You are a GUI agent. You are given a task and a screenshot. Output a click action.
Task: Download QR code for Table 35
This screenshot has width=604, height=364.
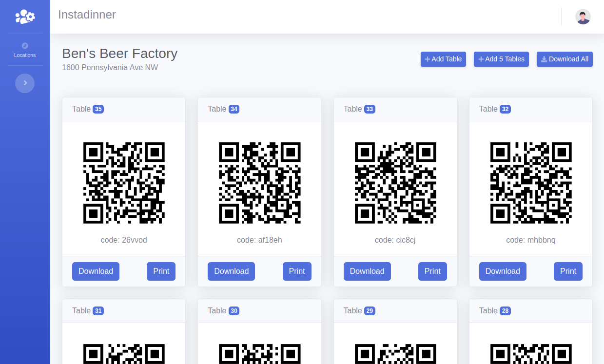96,271
